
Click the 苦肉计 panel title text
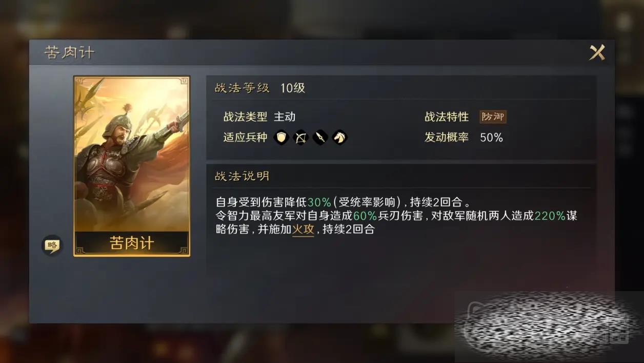(x=69, y=52)
